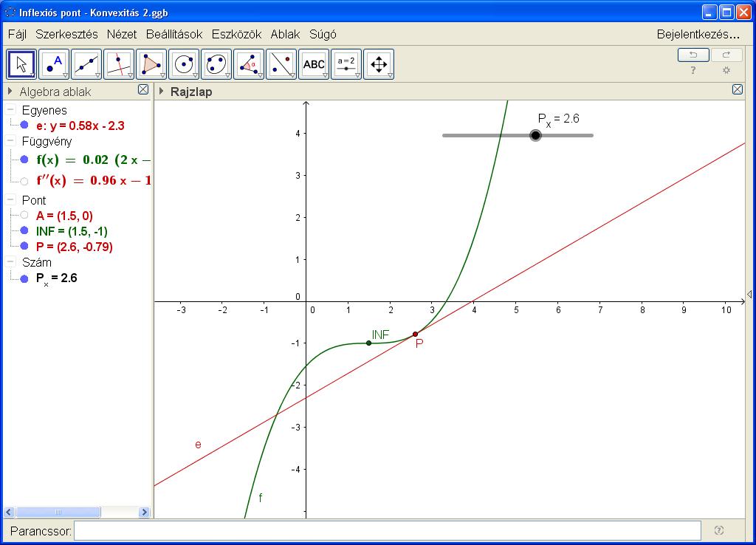Expand the Rajzlap style bar triangle
This screenshot has width=756, height=545.
click(x=162, y=91)
